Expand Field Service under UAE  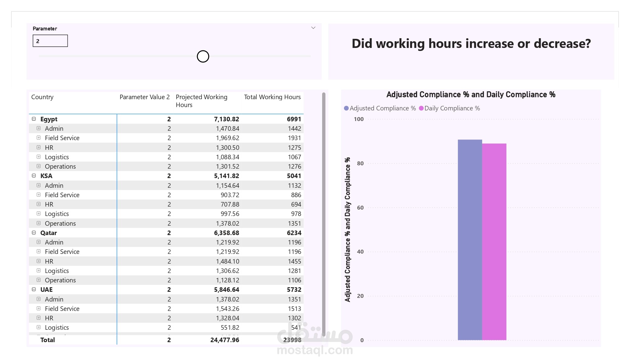tap(39, 308)
